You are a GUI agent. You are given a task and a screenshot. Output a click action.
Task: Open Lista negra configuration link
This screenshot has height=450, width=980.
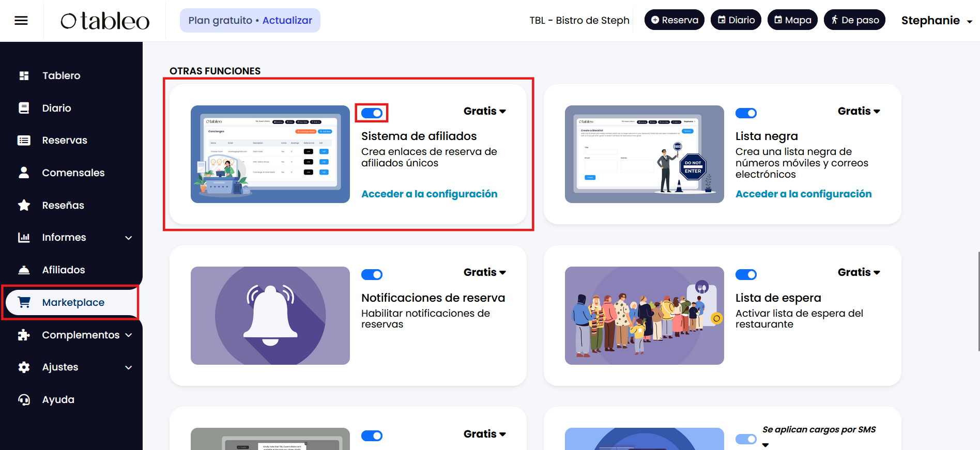pyautogui.click(x=804, y=194)
